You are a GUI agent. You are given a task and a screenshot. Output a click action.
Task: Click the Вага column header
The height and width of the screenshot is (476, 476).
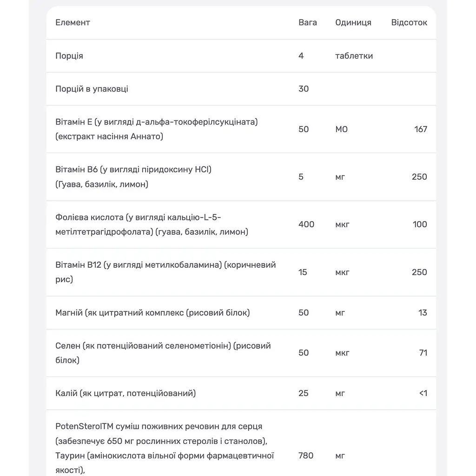click(308, 22)
